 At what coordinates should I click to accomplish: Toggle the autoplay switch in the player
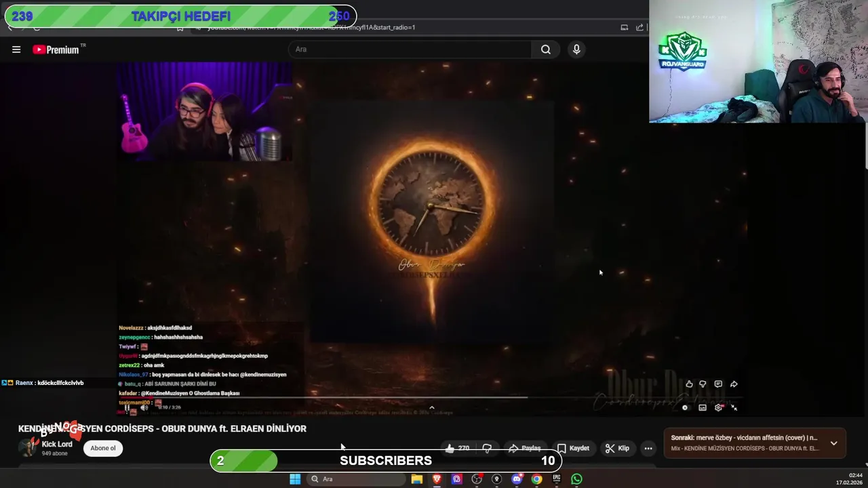click(x=685, y=407)
